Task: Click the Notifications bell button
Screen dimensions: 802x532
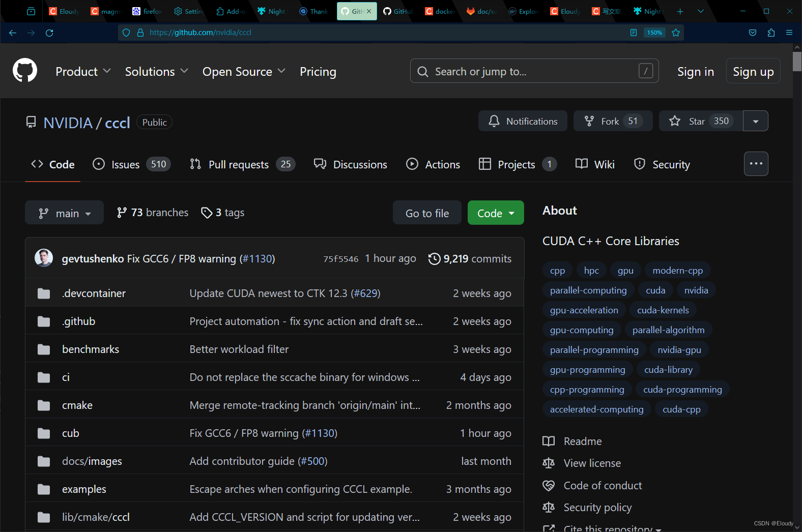Action: (523, 121)
